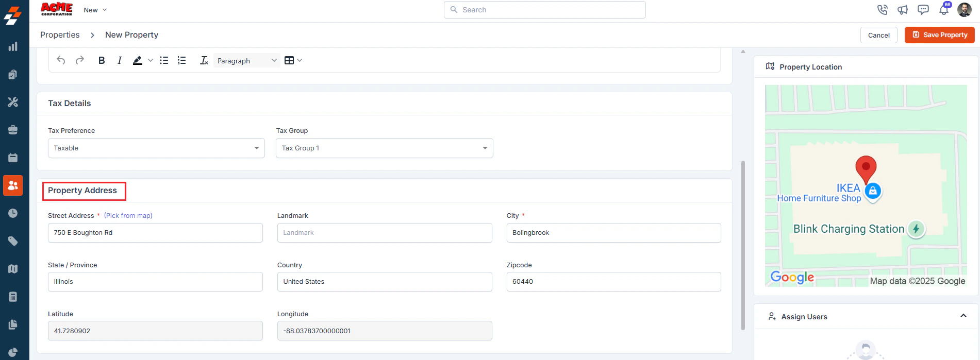
Task: Click the app logo at sidebar top
Action: [x=13, y=15]
